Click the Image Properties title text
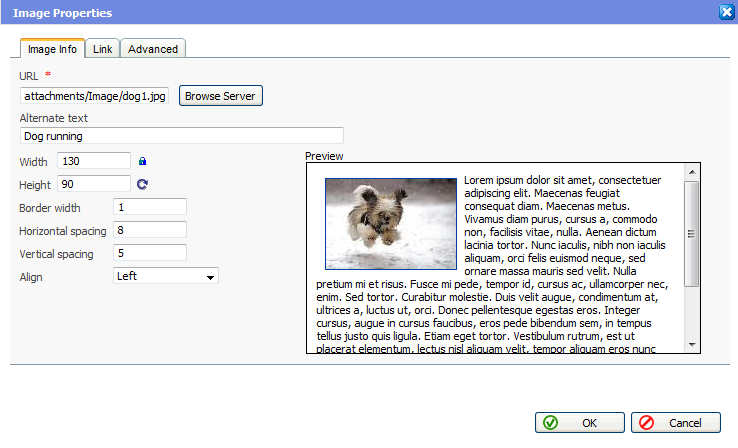Image resolution: width=738 pixels, height=448 pixels. [63, 13]
